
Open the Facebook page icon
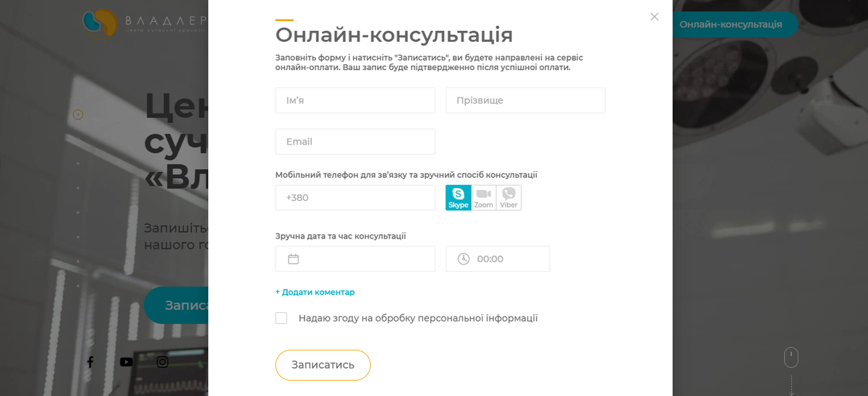pos(90,362)
